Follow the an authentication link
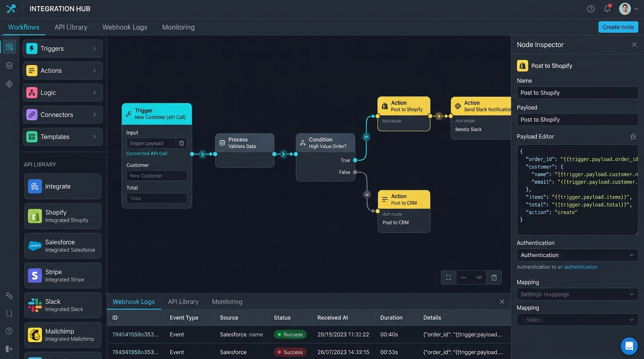644x359 pixels. point(577,267)
